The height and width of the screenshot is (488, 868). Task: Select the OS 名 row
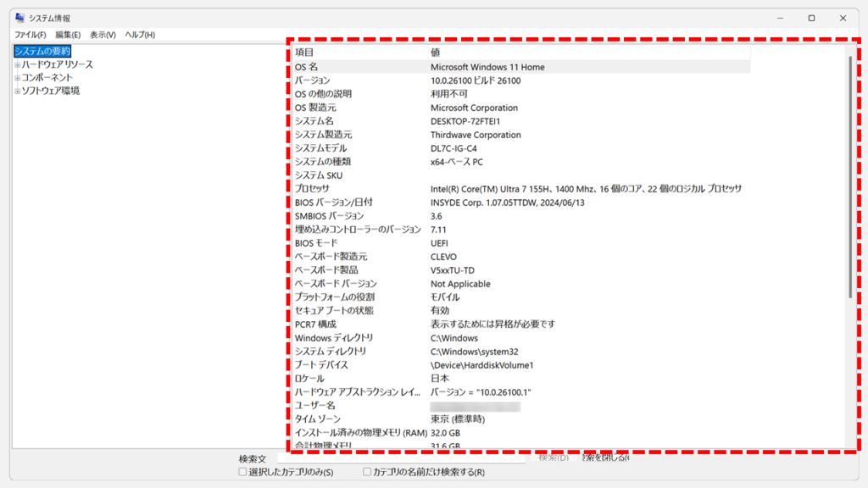point(521,67)
